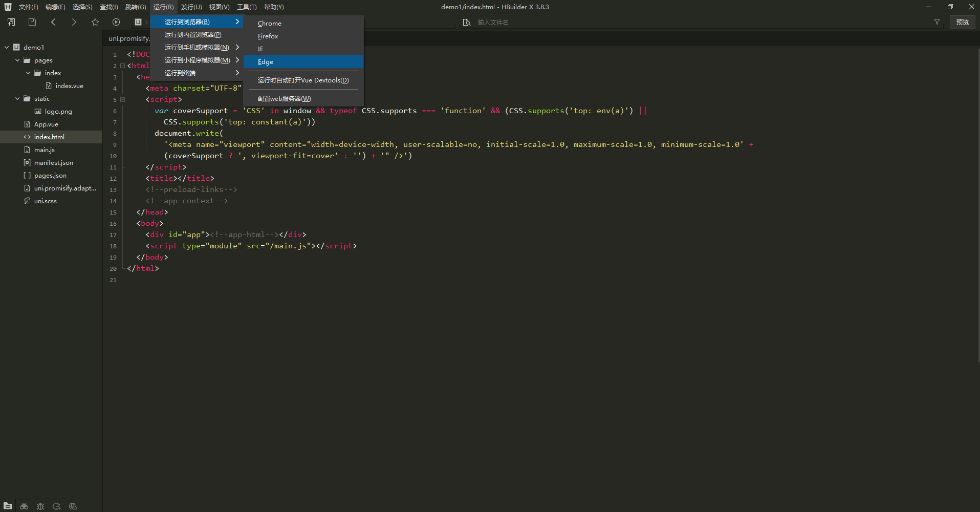The width and height of the screenshot is (980, 512).
Task: Click the manifest.json file icon
Action: [27, 162]
